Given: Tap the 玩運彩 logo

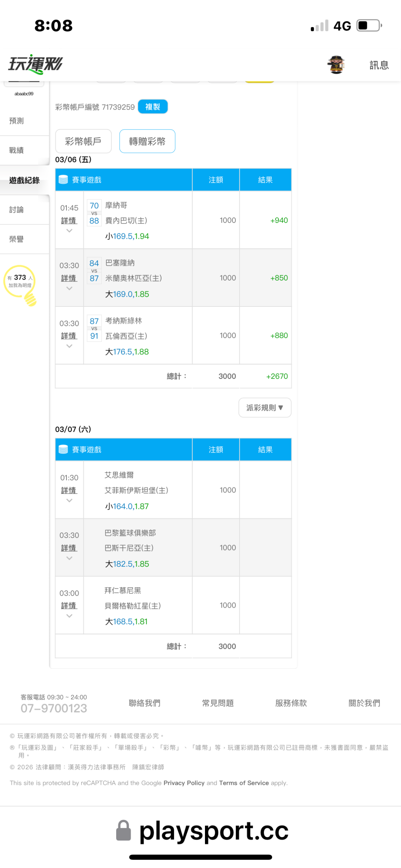Looking at the screenshot, I should point(36,65).
